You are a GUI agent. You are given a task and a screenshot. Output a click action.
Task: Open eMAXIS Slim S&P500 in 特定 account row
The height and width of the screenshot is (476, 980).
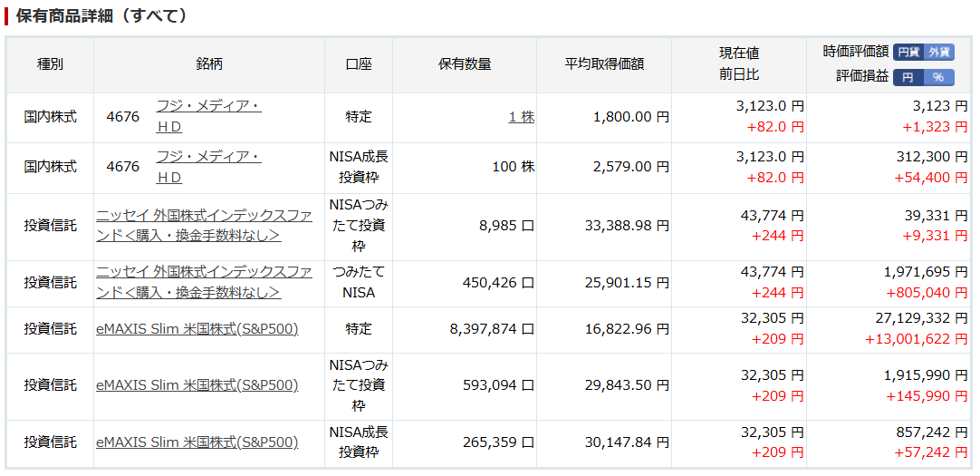[197, 329]
